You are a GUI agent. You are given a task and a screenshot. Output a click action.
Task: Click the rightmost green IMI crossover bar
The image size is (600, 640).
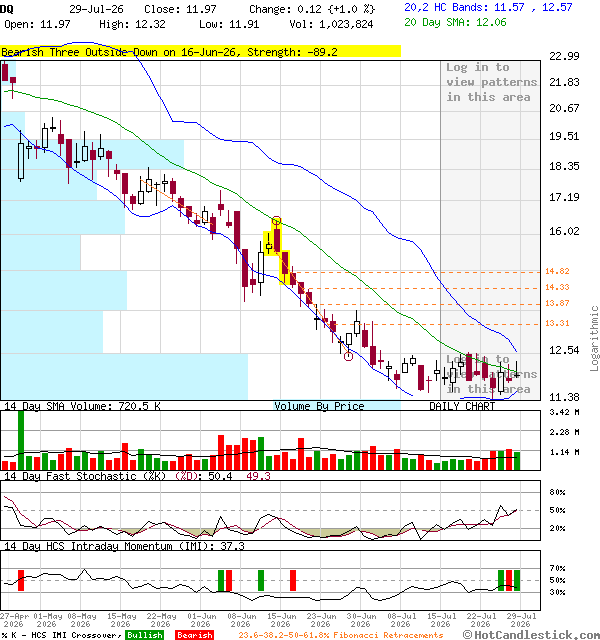point(517,580)
